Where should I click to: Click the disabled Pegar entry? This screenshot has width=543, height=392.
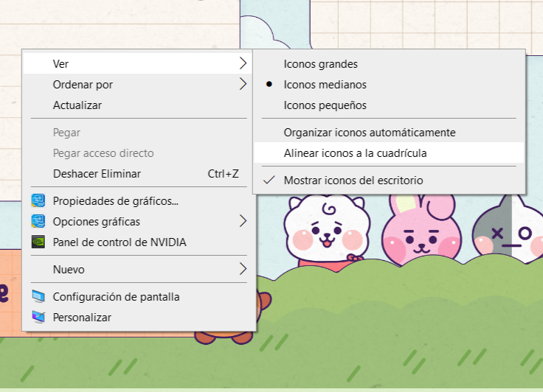pyautogui.click(x=137, y=133)
